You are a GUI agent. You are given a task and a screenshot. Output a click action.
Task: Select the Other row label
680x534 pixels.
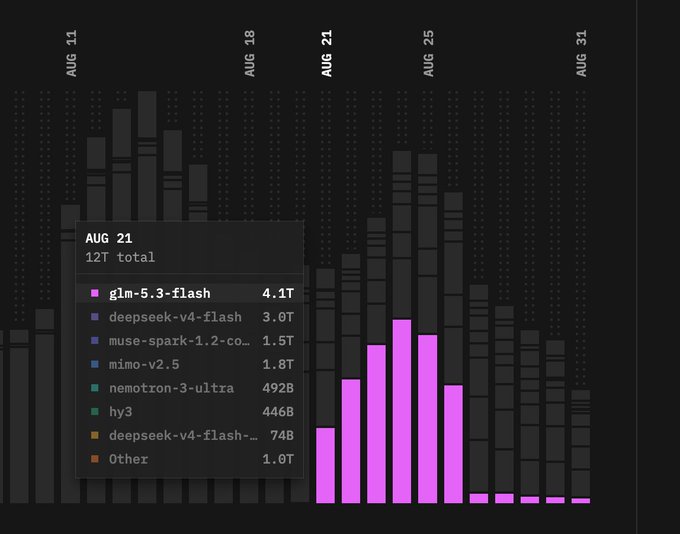click(128, 459)
